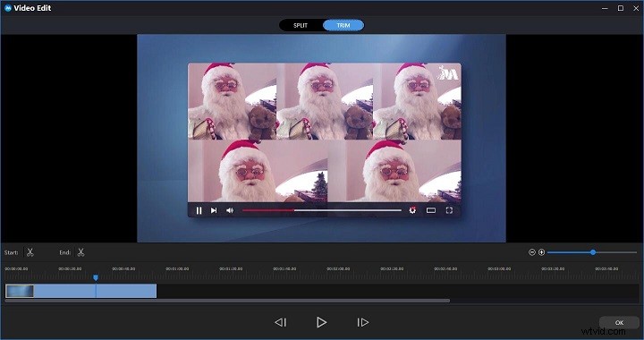Select the clip thumbnail in timeline track

click(x=20, y=291)
